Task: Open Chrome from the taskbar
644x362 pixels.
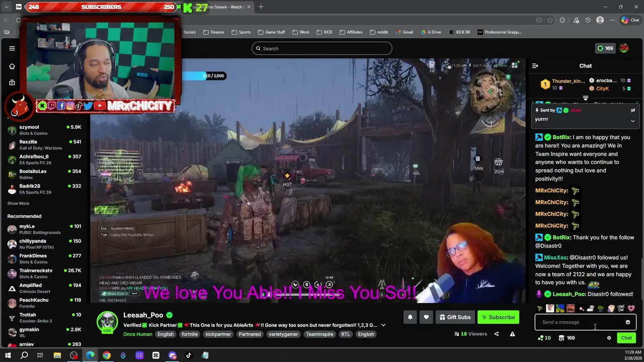Action: tap(107, 355)
